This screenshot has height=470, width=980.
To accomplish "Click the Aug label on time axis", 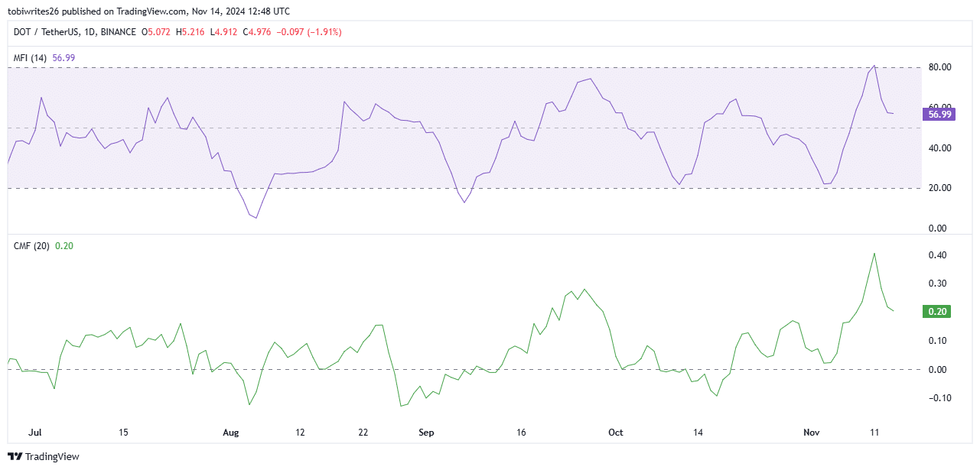I will click(230, 433).
